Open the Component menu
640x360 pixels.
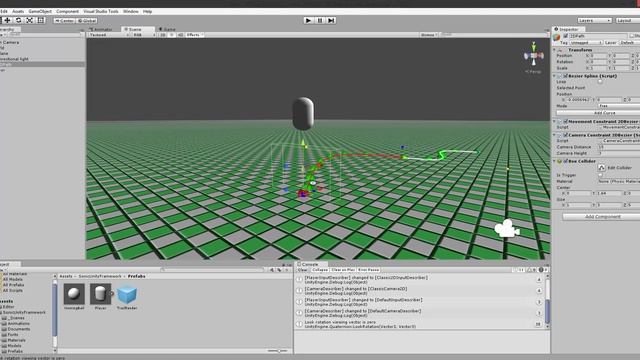[x=67, y=11]
